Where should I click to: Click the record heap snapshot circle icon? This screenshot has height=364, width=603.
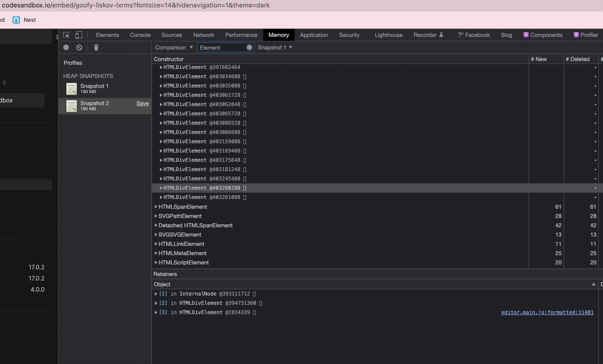(66, 47)
